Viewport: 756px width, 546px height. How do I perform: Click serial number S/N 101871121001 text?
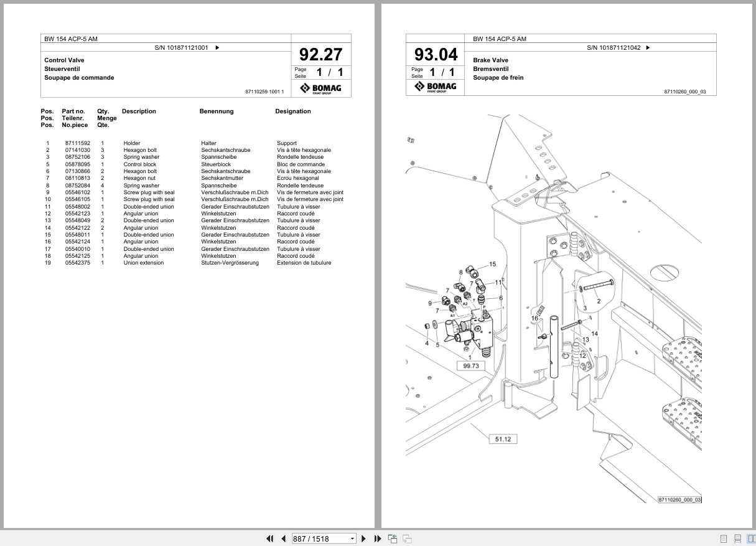[x=182, y=47]
